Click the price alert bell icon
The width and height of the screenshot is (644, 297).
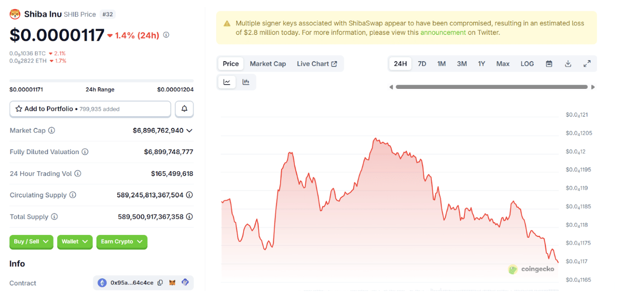[x=184, y=109]
